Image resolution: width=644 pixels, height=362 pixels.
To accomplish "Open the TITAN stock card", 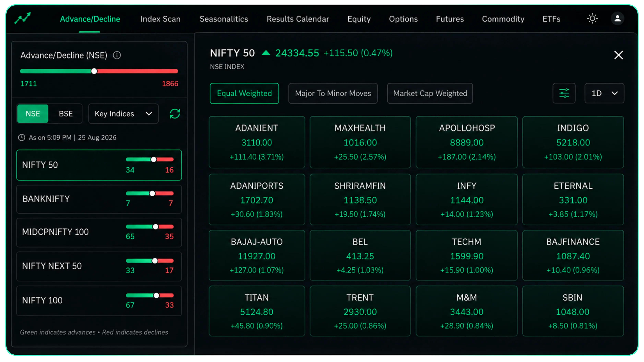I will point(257,311).
